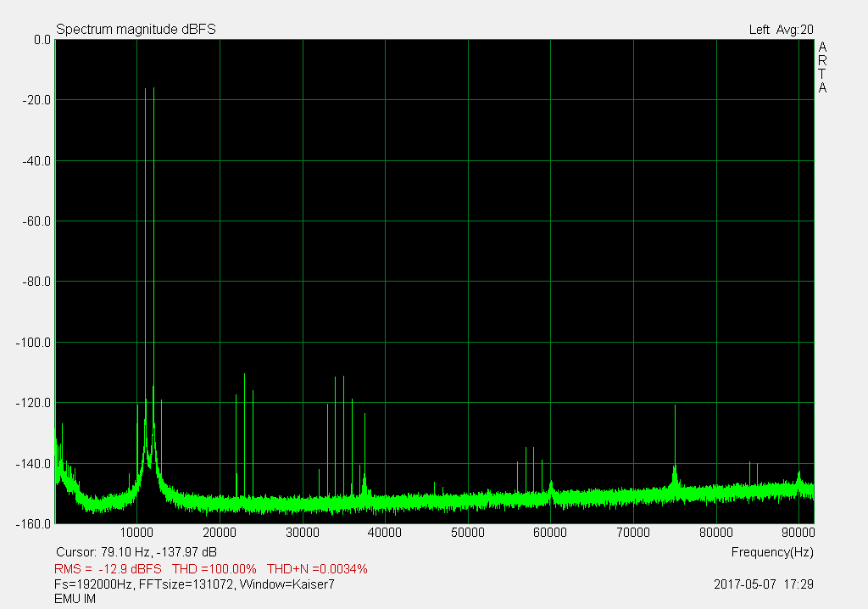Click the 60000 frequency axis label
Viewport: 868px width, 609px height.
pos(550,533)
